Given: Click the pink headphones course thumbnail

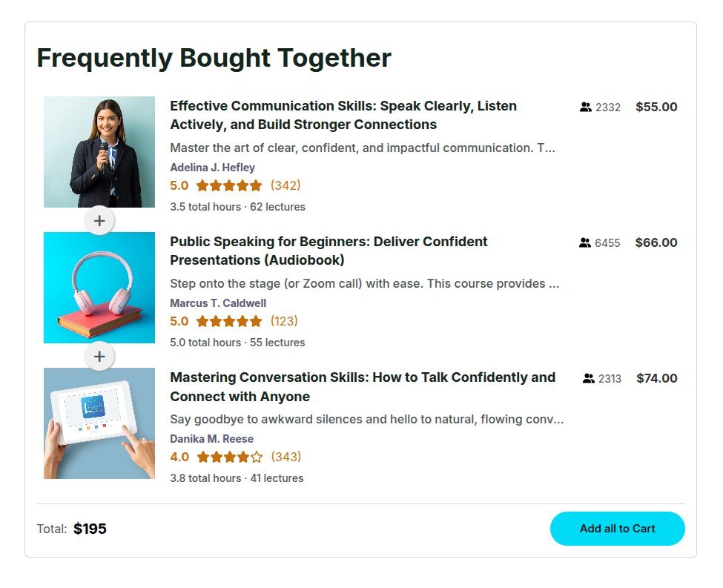Looking at the screenshot, I should (x=99, y=288).
